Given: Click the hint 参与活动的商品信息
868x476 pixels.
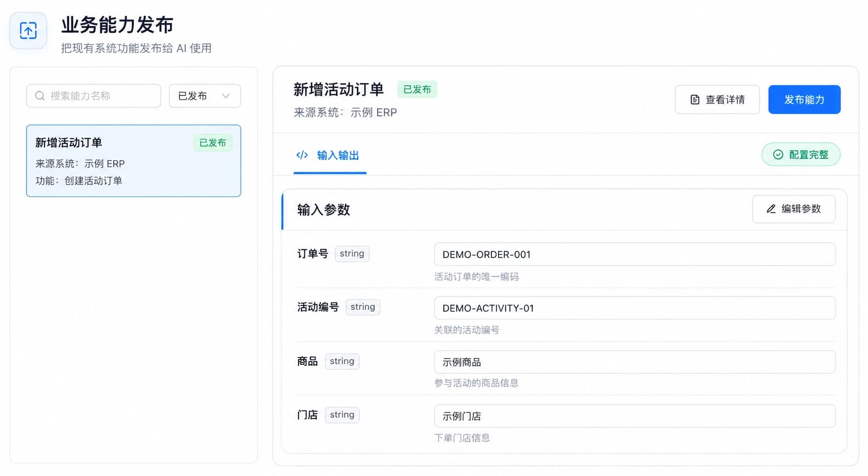Looking at the screenshot, I should pos(477,383).
